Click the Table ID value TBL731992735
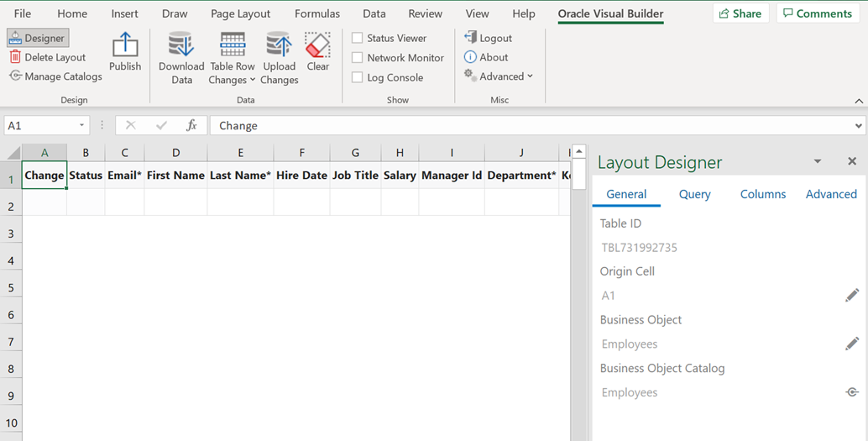868x441 pixels. (640, 247)
